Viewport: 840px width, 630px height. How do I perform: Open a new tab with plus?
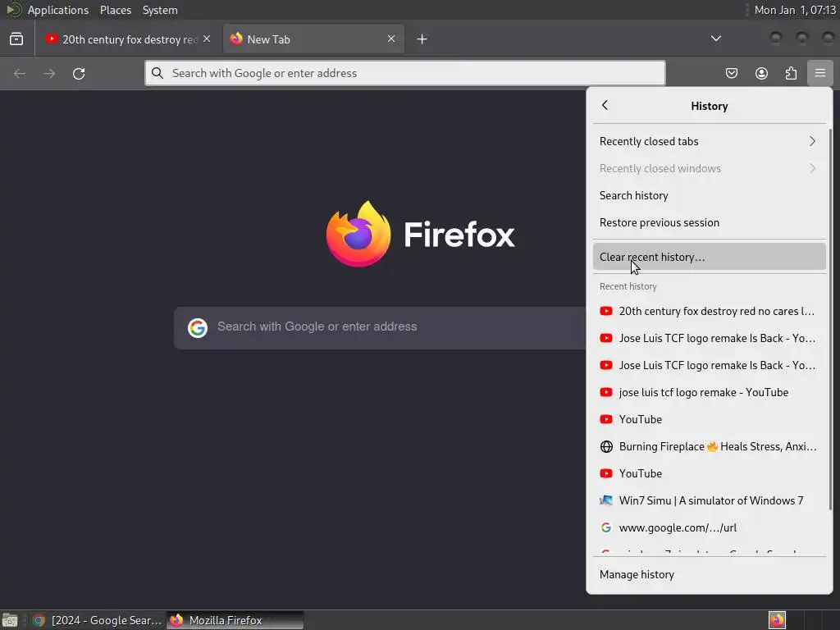pyautogui.click(x=422, y=39)
